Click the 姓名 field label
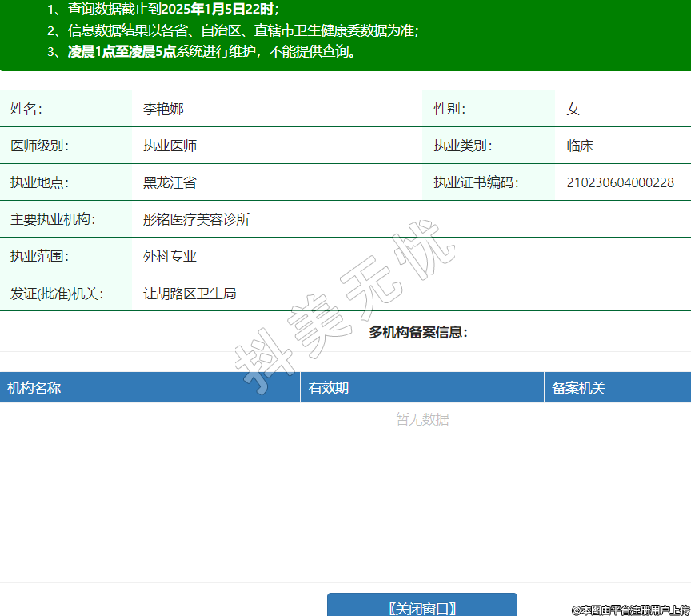The image size is (691, 616). [26, 109]
